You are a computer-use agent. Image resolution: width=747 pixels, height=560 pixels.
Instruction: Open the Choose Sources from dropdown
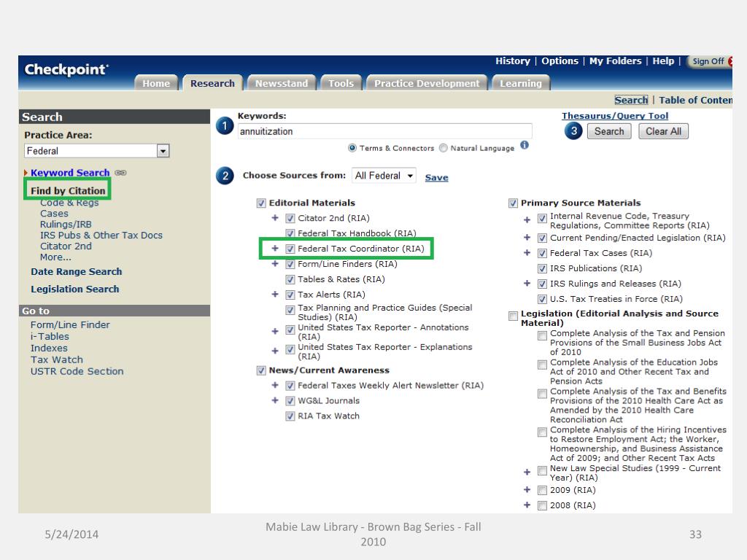tap(384, 176)
